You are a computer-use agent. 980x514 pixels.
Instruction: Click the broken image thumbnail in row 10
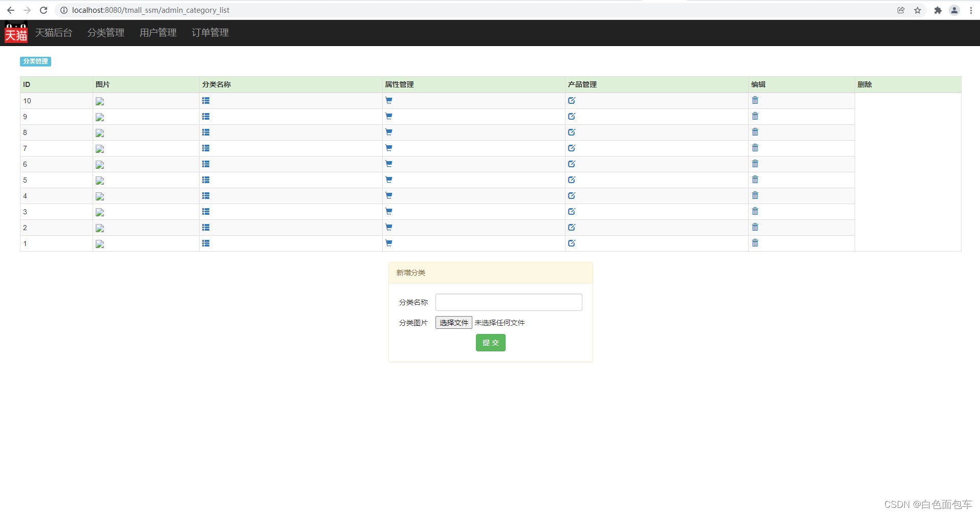click(x=100, y=101)
